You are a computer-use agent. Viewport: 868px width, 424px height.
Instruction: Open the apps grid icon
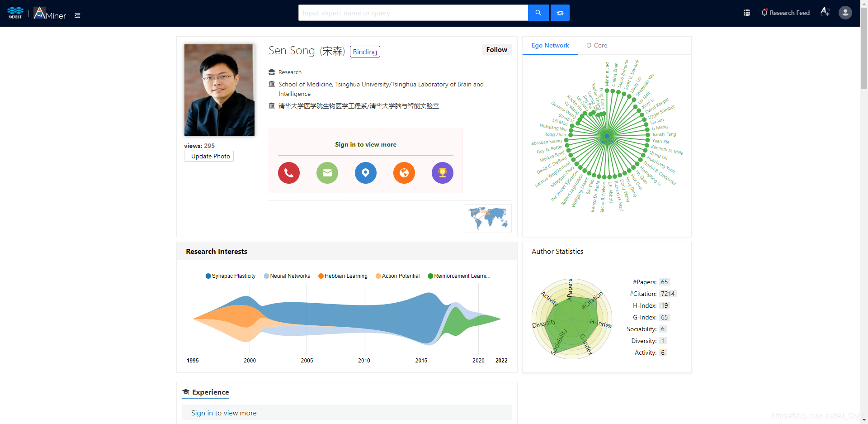point(747,13)
